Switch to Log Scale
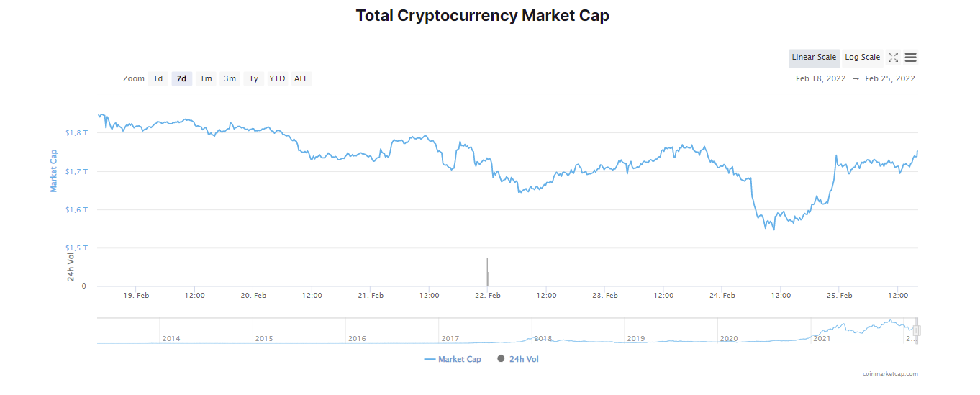 pos(863,58)
